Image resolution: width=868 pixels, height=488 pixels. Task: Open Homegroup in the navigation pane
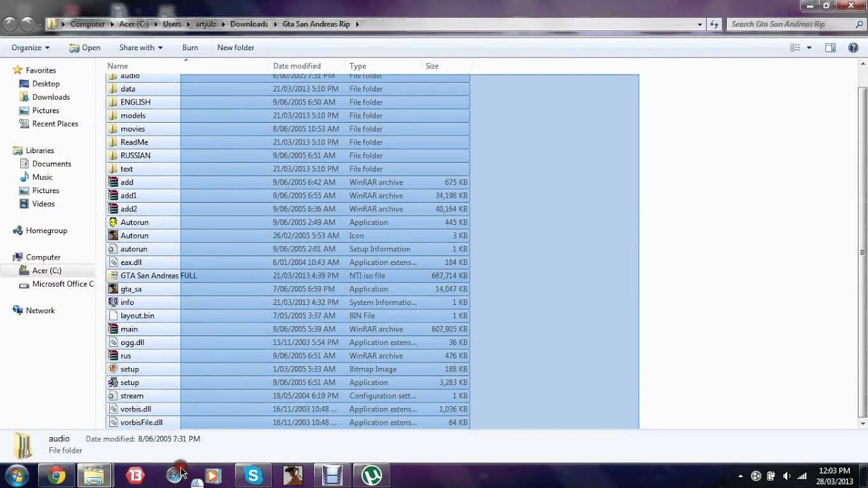[46, 230]
